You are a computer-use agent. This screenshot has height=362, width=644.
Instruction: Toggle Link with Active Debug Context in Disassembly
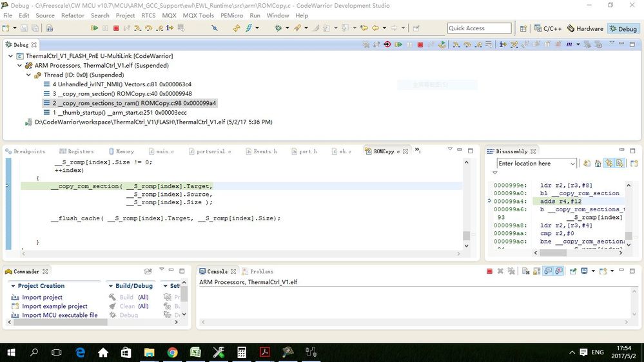[x=609, y=164]
